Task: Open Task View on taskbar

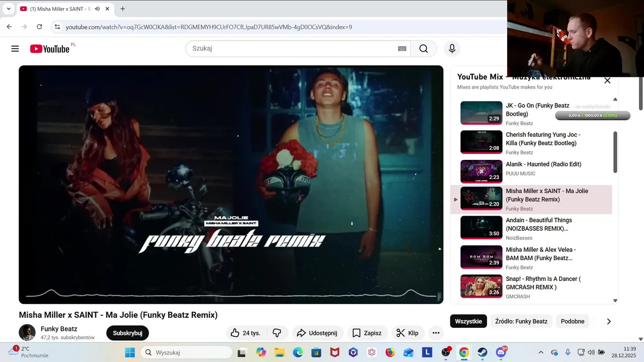Action: point(242,352)
